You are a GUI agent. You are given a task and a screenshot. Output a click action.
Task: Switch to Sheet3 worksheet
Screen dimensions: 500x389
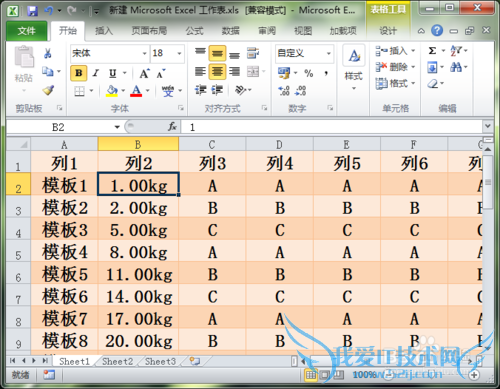160,362
